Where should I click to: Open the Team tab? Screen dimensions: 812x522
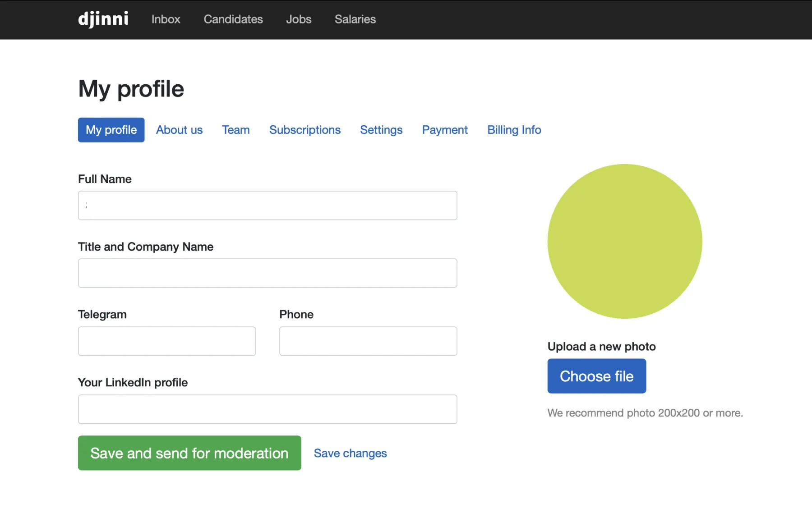pos(235,130)
